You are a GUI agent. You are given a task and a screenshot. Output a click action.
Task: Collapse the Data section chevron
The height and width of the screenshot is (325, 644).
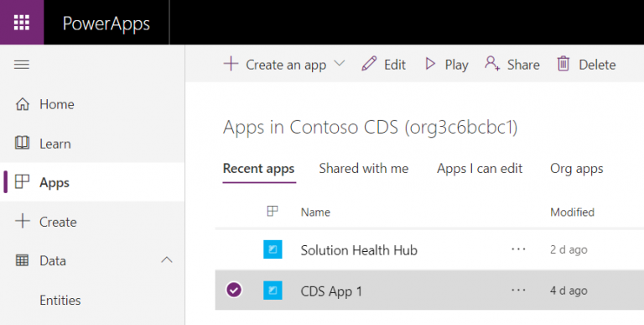166,260
